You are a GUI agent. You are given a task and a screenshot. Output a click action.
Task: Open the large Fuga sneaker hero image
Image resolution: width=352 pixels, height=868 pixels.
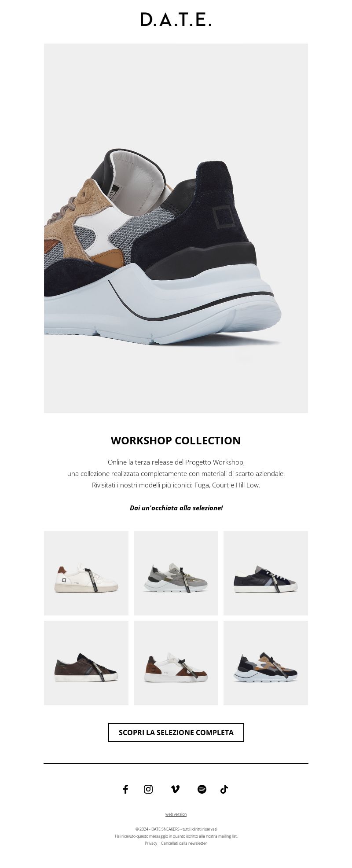[176, 228]
